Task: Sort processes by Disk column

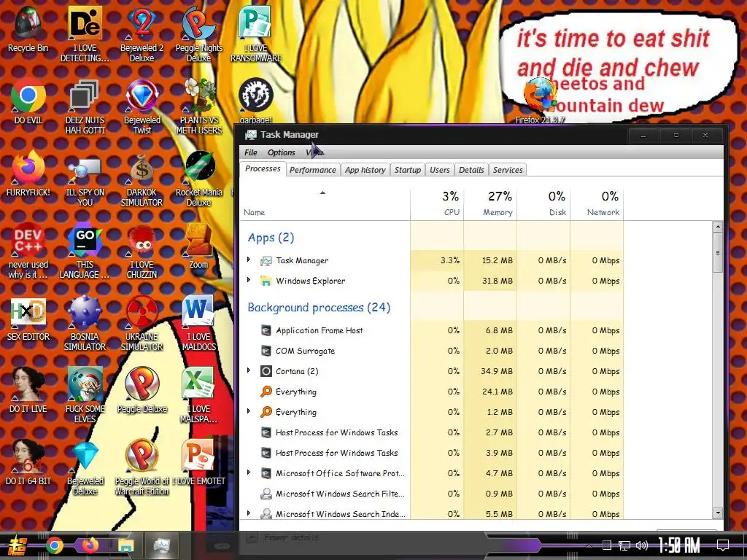Action: click(543, 204)
